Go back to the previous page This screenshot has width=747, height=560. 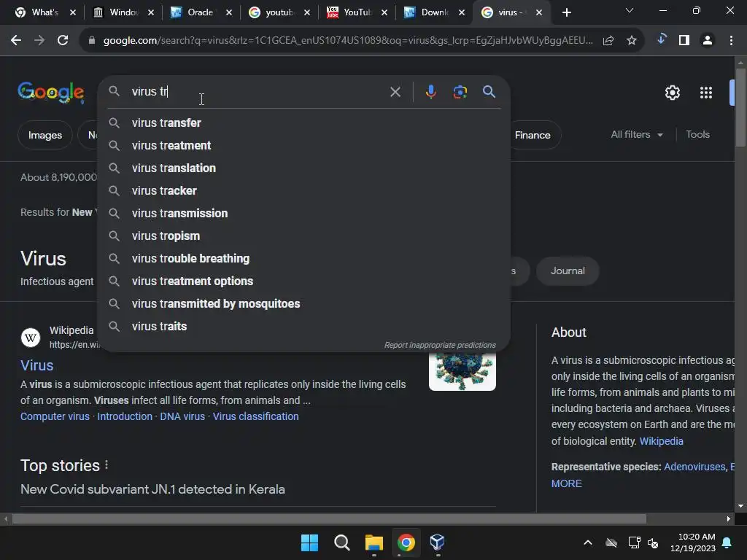coord(16,41)
